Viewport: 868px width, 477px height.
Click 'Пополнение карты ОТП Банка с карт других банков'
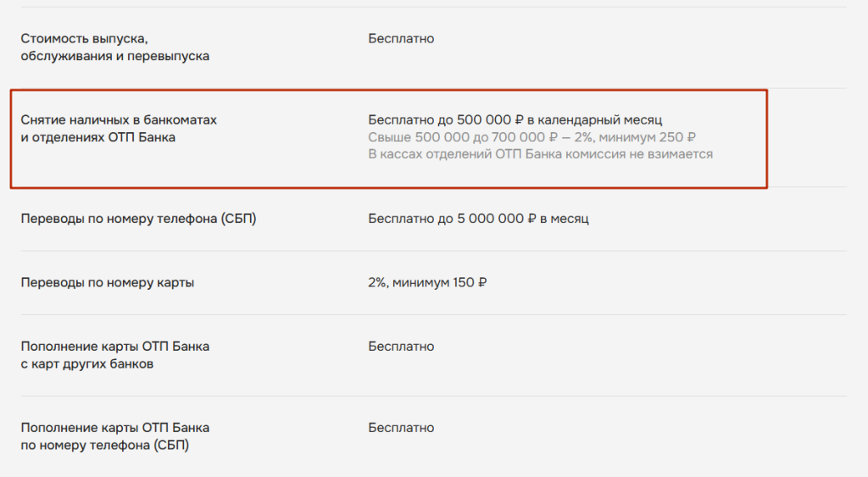click(115, 355)
